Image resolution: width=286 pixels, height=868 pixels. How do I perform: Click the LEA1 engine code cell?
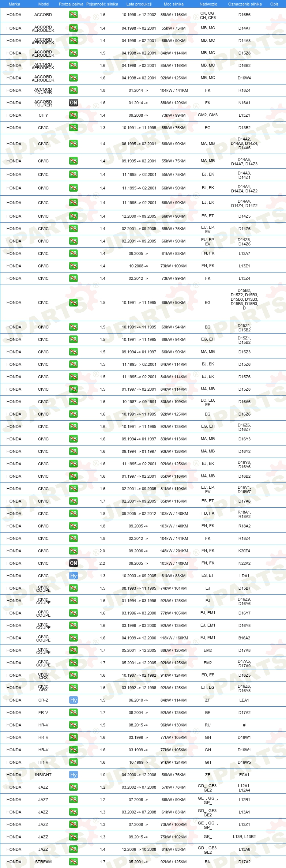tap(244, 700)
